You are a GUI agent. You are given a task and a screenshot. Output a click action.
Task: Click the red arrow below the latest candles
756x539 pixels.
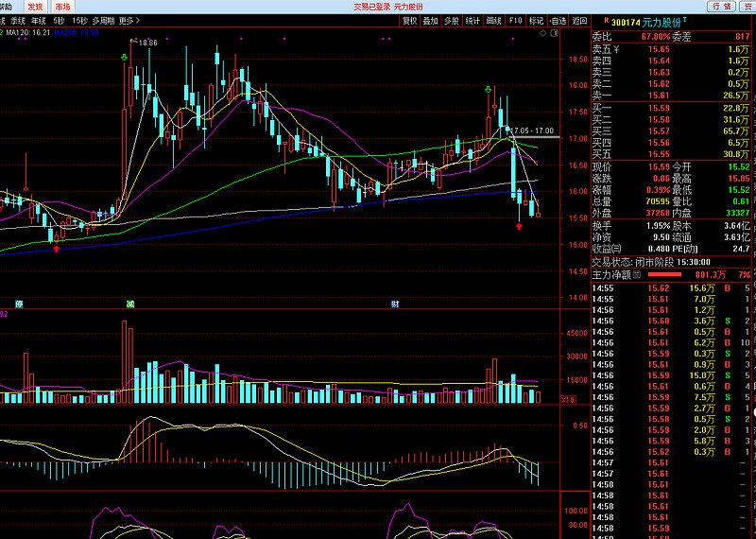click(519, 227)
